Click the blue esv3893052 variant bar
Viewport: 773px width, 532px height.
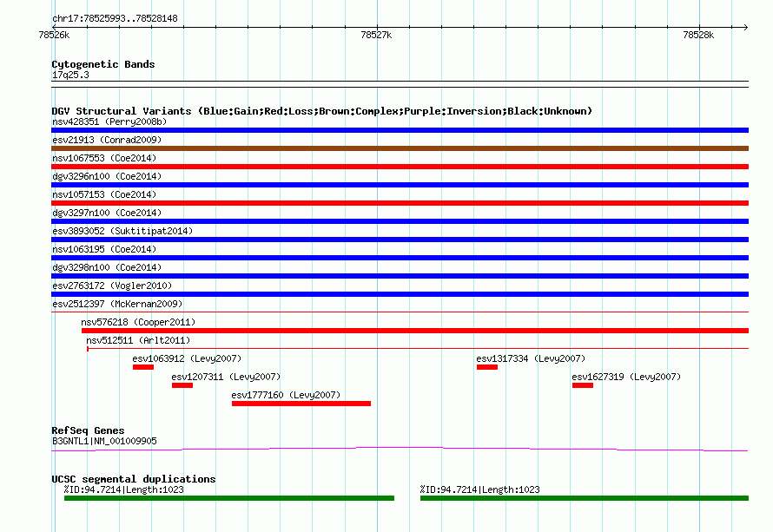point(400,240)
